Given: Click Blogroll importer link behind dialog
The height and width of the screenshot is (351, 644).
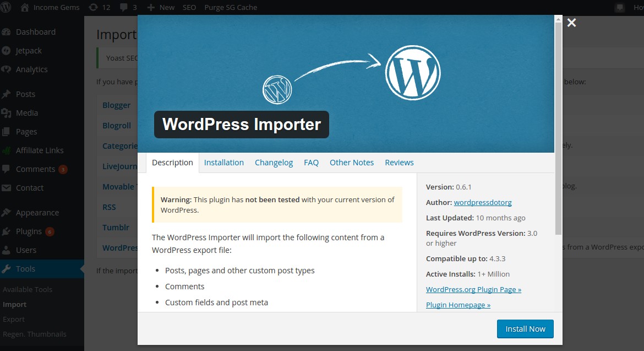Looking at the screenshot, I should coord(117,126).
